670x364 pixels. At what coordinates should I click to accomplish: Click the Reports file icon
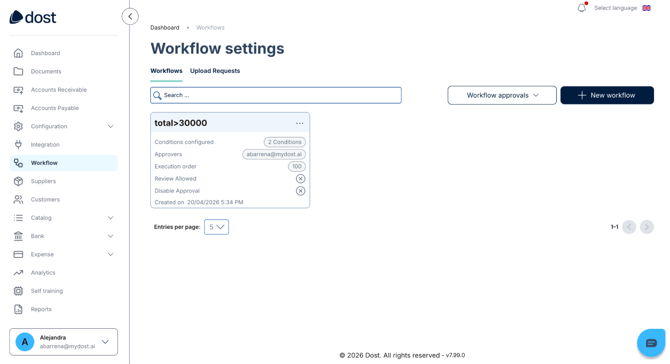[x=18, y=309]
